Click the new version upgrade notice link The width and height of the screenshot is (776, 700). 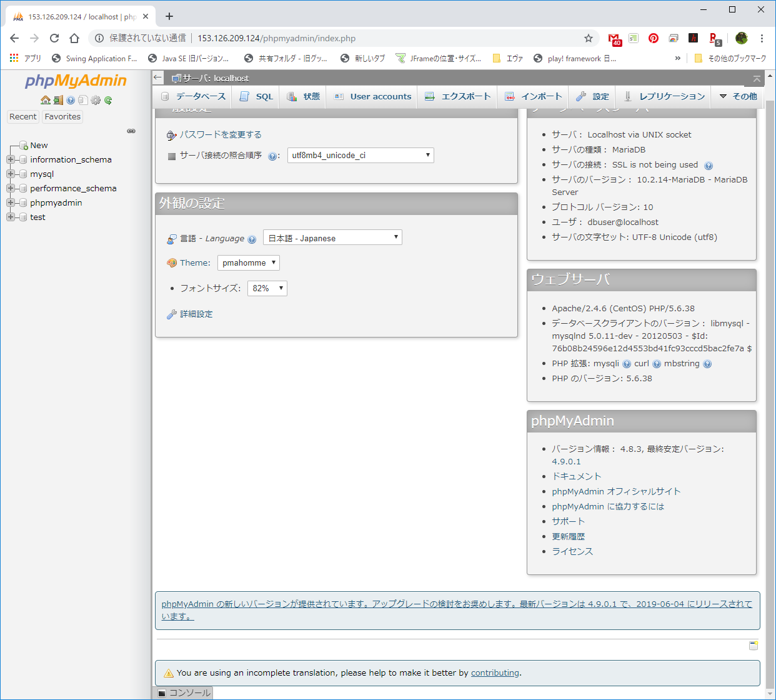(457, 610)
